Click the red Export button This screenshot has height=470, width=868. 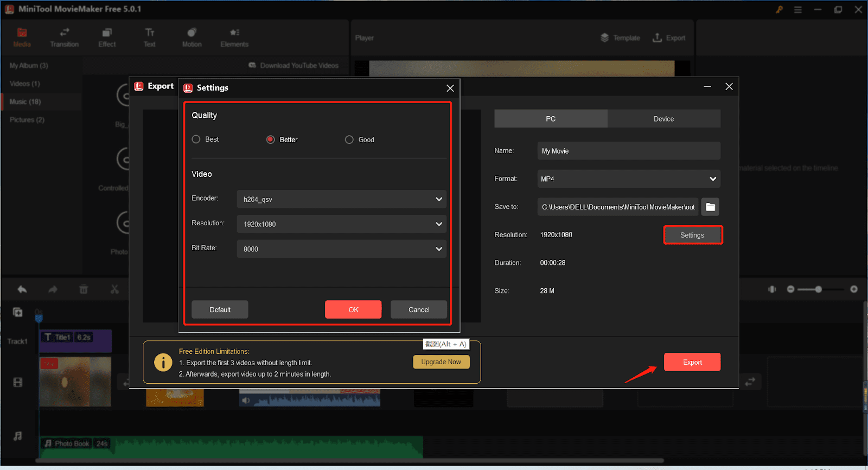click(692, 362)
